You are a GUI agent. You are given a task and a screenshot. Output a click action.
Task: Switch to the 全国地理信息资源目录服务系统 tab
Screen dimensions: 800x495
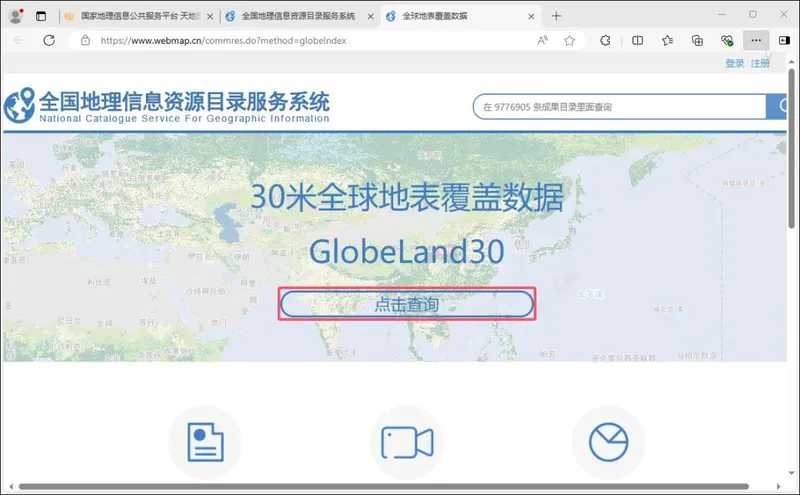[298, 16]
